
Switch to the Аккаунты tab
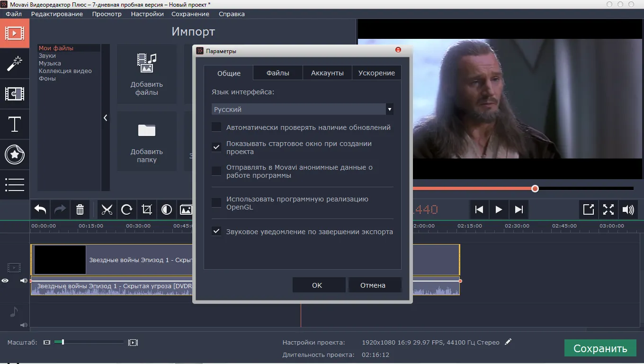pos(327,73)
